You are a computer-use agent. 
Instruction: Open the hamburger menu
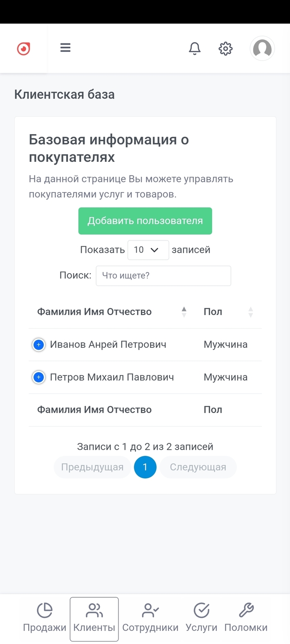click(x=65, y=48)
